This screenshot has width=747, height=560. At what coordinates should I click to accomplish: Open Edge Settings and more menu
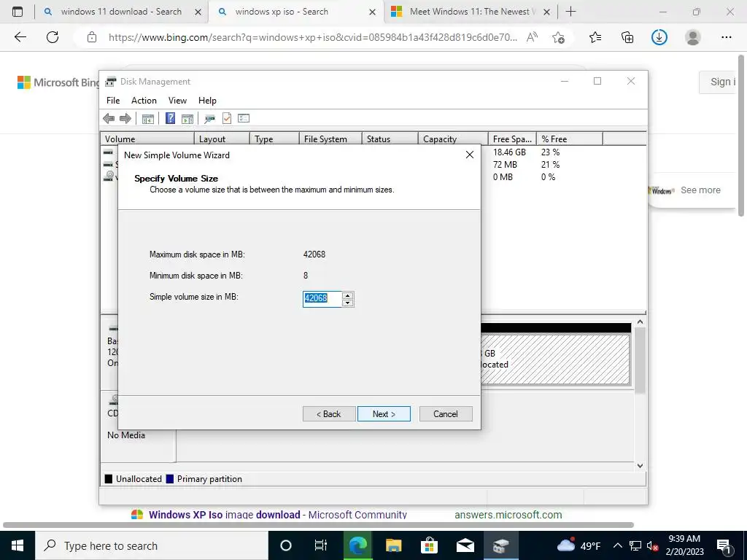(726, 37)
